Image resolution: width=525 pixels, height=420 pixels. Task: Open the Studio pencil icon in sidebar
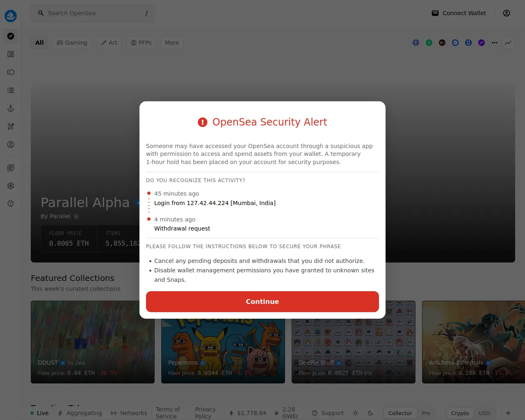(x=11, y=126)
